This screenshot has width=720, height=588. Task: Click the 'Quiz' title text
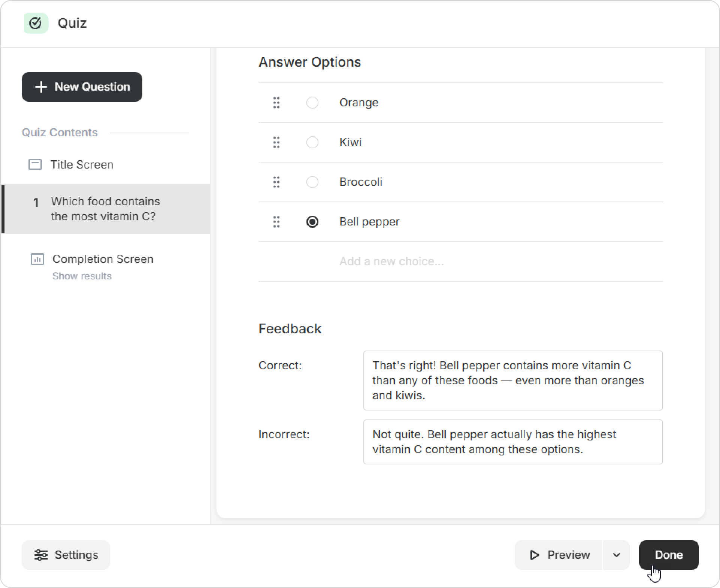tap(72, 23)
